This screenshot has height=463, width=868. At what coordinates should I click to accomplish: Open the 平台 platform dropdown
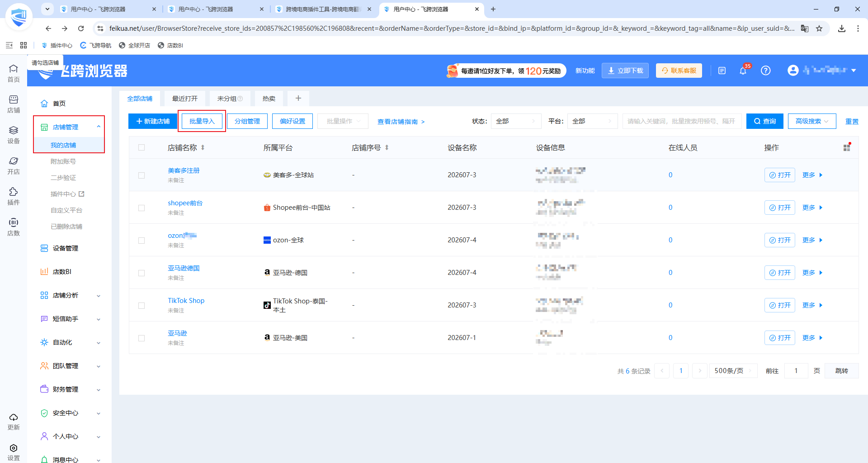[592, 121]
